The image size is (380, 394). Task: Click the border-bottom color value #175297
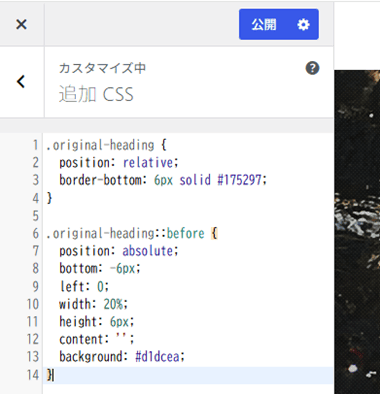239,180
